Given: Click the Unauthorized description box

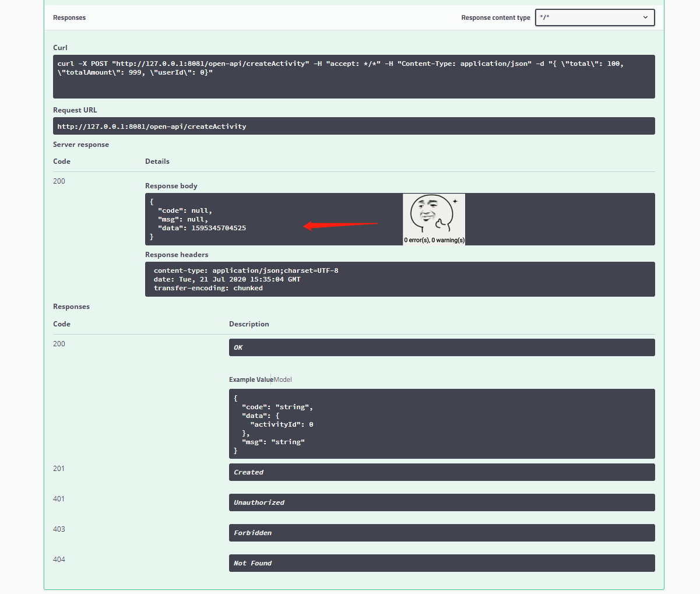Looking at the screenshot, I should click(442, 502).
